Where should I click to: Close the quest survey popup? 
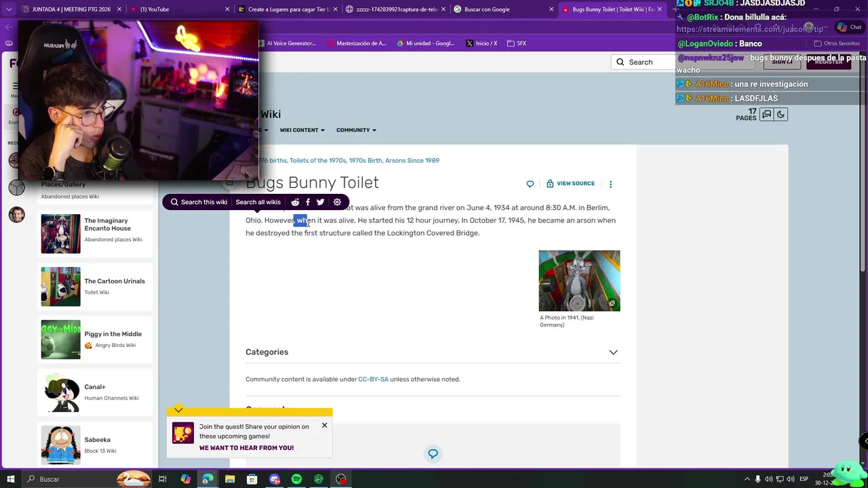coord(324,425)
